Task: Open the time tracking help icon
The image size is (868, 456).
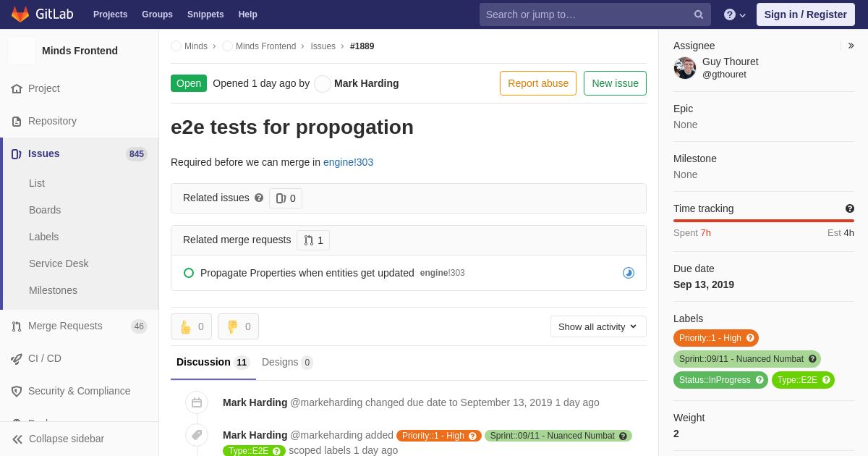Action: [x=850, y=208]
